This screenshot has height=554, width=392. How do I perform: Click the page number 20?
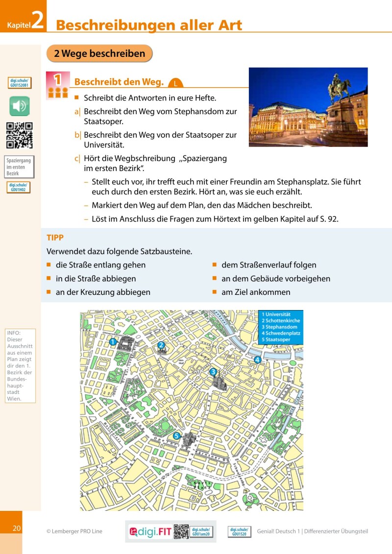17,528
